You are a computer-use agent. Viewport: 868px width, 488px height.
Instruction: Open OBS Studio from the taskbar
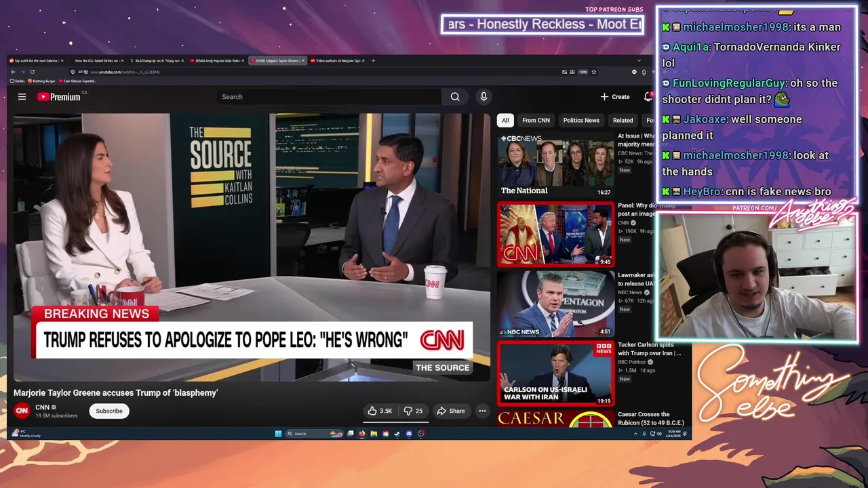[x=421, y=434]
